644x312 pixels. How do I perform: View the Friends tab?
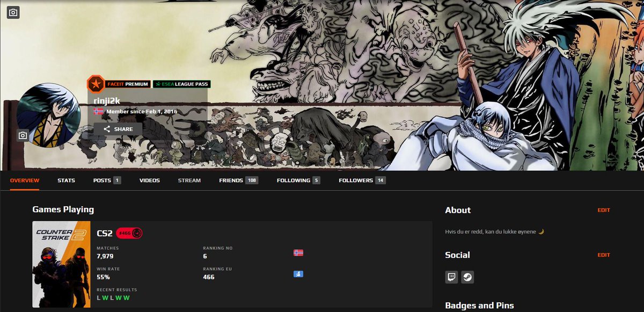(x=239, y=180)
